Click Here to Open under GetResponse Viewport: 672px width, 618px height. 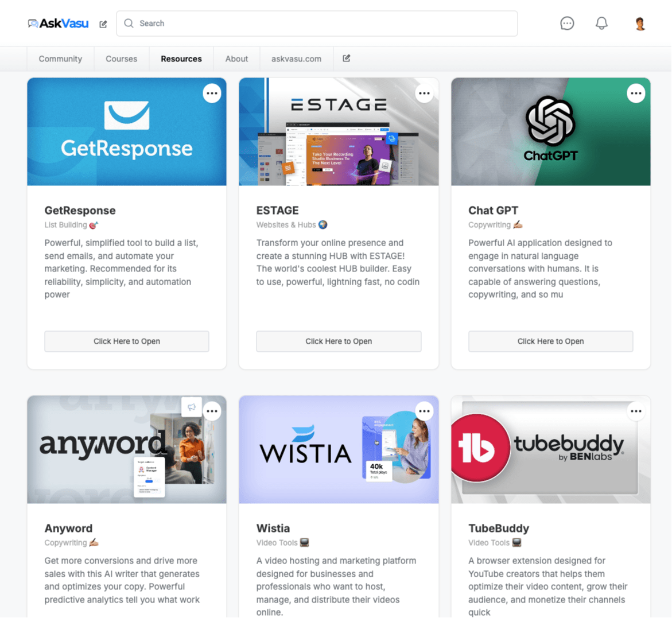pyautogui.click(x=127, y=341)
